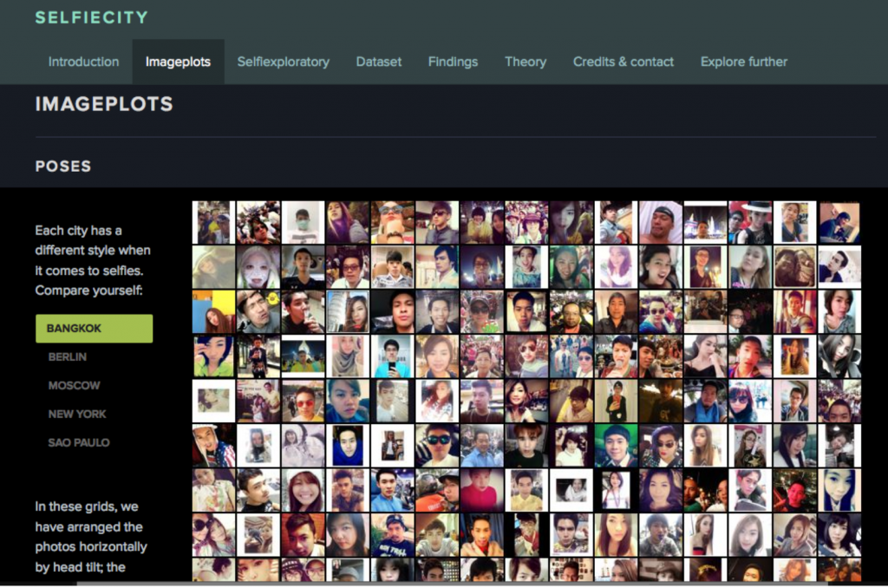Open the Introduction tab
Image resolution: width=888 pixels, height=588 pixels.
[x=83, y=62]
